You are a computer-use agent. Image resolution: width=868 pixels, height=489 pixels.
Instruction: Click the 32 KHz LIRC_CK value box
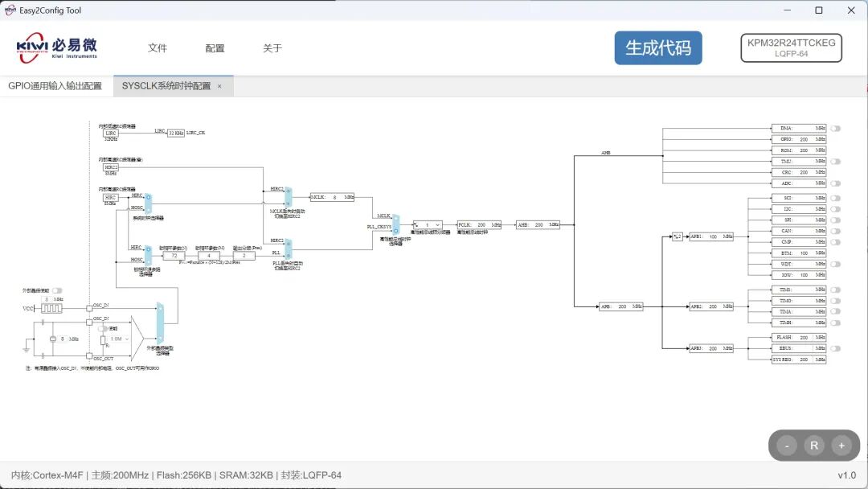pos(176,134)
